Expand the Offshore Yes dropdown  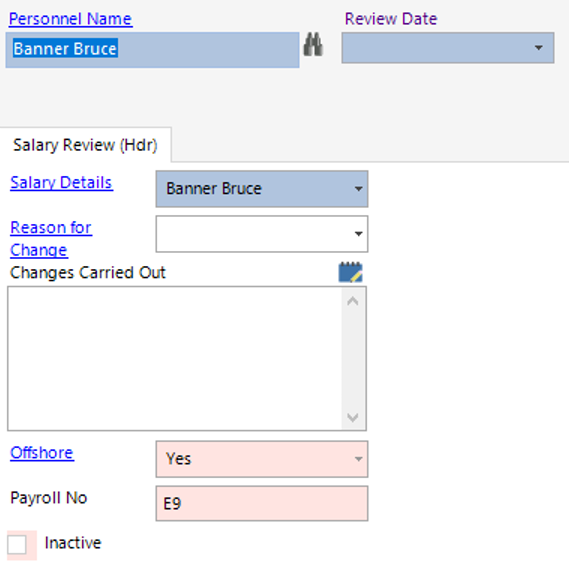pyautogui.click(x=358, y=459)
